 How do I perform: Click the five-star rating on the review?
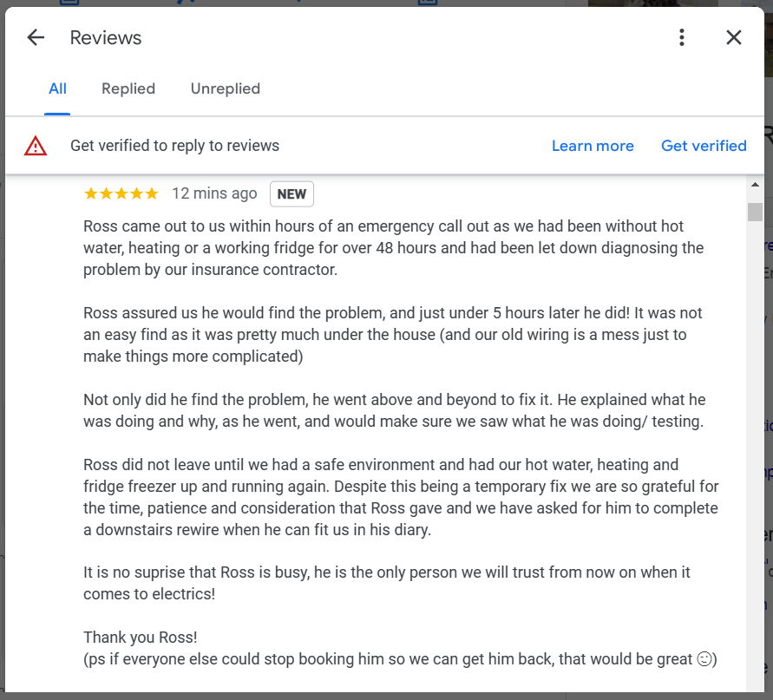click(121, 193)
